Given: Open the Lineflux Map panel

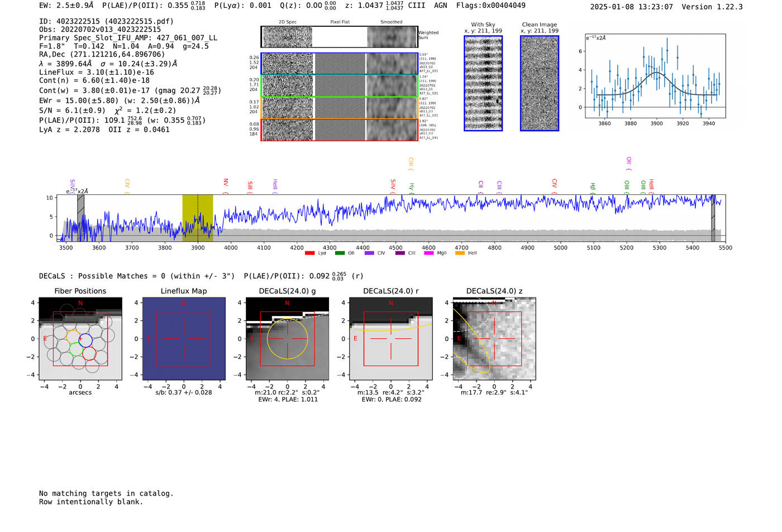Looking at the screenshot, I should 184,338.
